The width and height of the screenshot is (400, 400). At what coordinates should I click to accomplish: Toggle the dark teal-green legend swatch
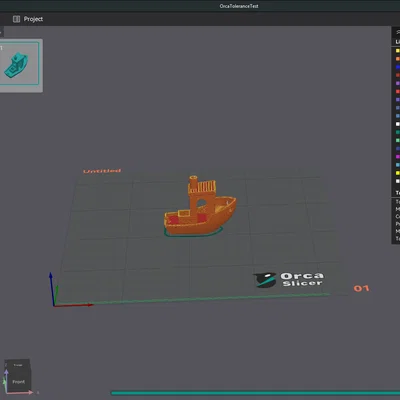[x=398, y=132]
